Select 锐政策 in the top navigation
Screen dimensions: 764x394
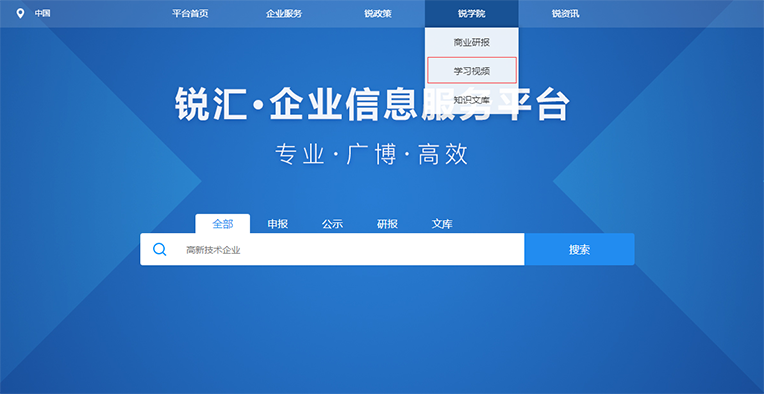click(378, 14)
